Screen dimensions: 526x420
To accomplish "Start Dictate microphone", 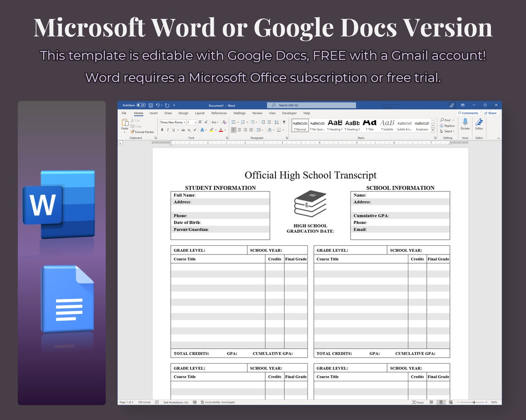I will 465,124.
